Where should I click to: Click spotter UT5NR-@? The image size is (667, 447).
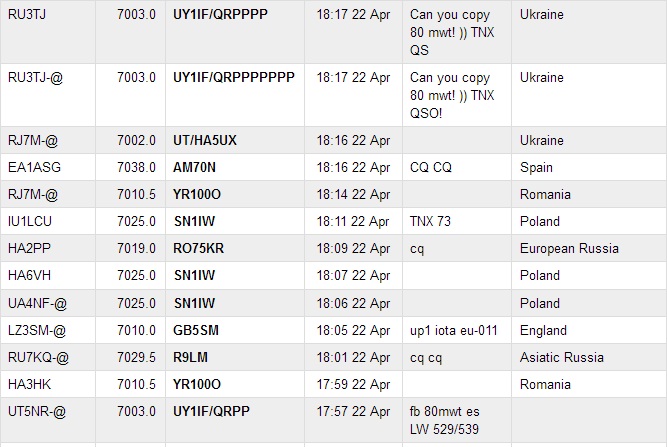(37, 412)
